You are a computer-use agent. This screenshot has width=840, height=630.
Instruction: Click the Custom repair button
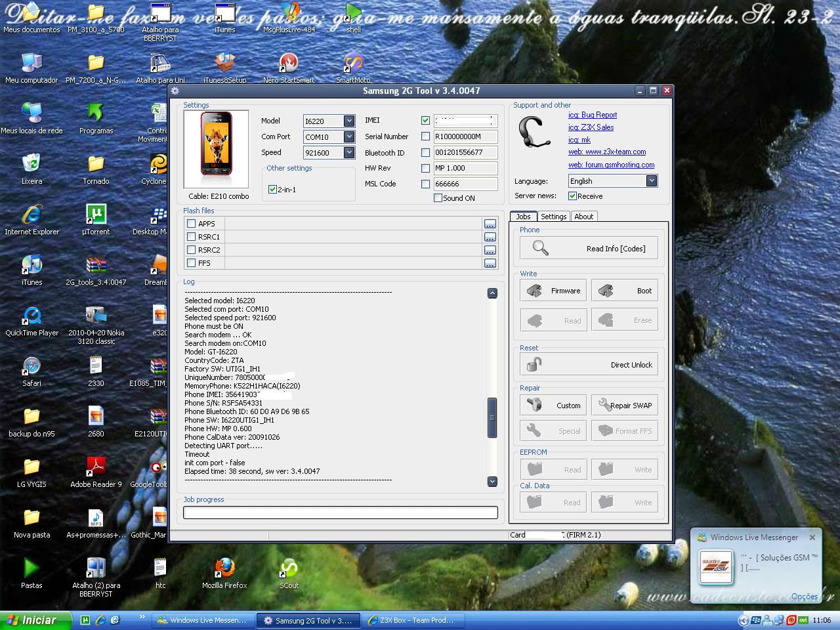click(553, 405)
